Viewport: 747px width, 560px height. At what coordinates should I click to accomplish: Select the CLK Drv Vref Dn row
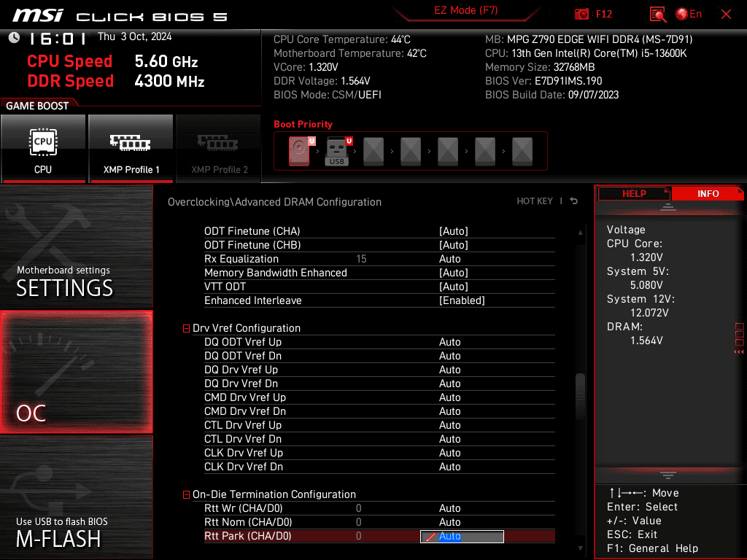[379, 467]
